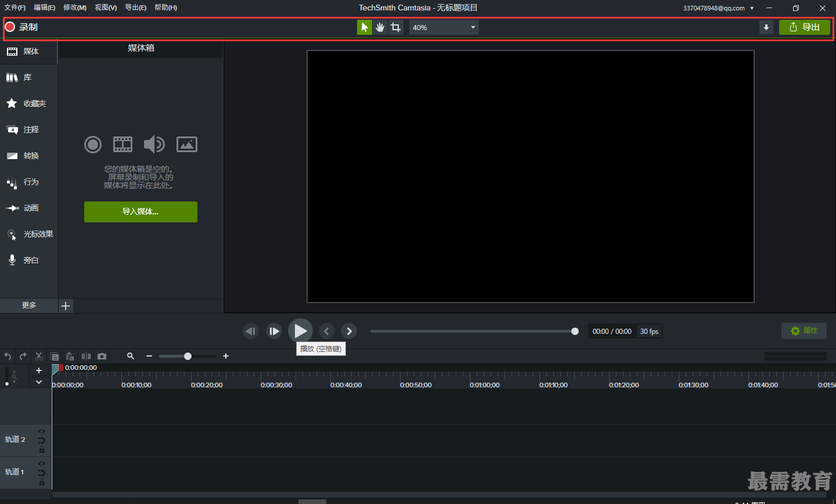
Task: Cut selection with scissors icon
Action: click(39, 357)
